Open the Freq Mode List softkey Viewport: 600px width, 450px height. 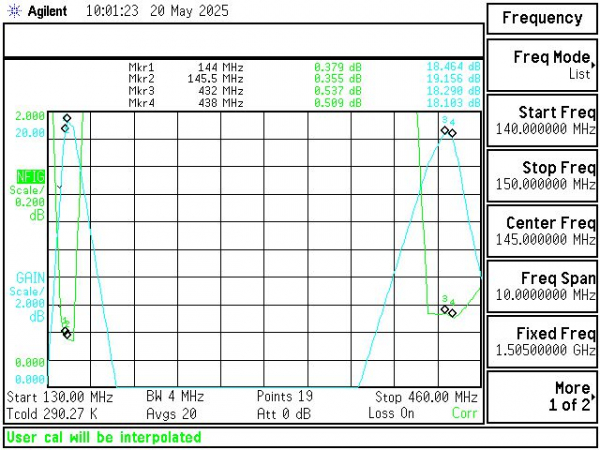[542, 65]
